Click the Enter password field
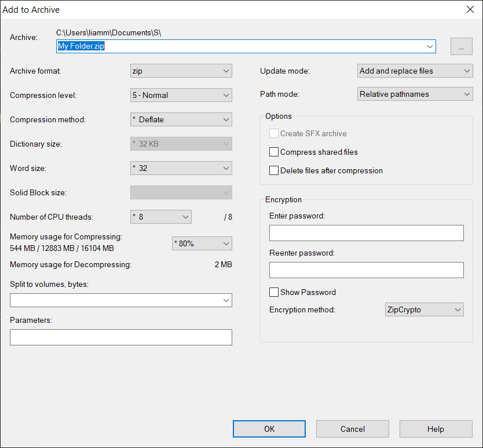 pos(367,233)
